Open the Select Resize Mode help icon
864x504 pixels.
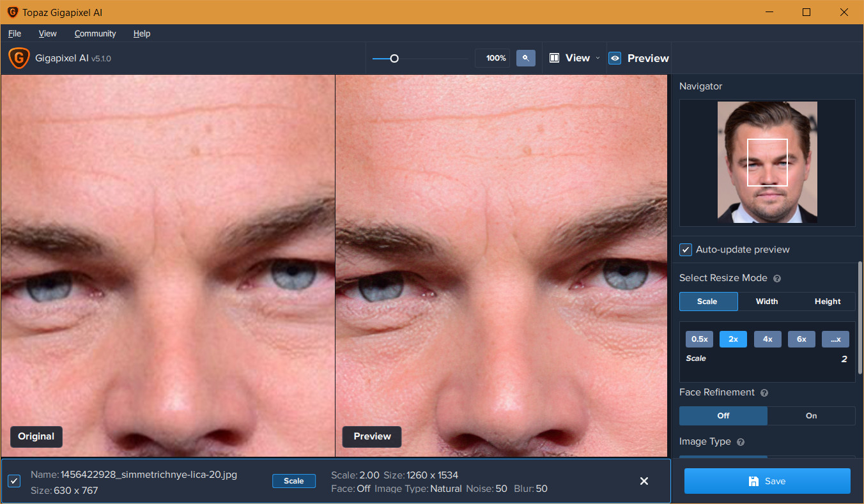776,278
